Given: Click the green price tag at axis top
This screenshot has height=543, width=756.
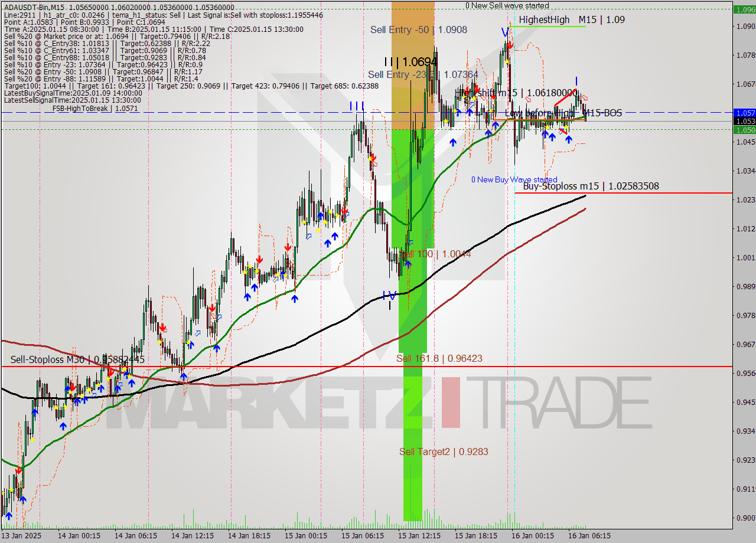Looking at the screenshot, I should (744, 9).
